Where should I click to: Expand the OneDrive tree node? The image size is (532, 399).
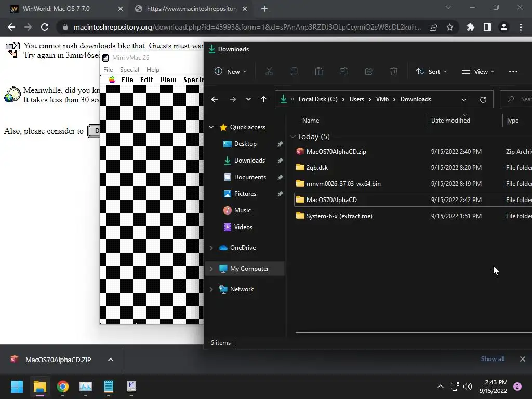211,248
